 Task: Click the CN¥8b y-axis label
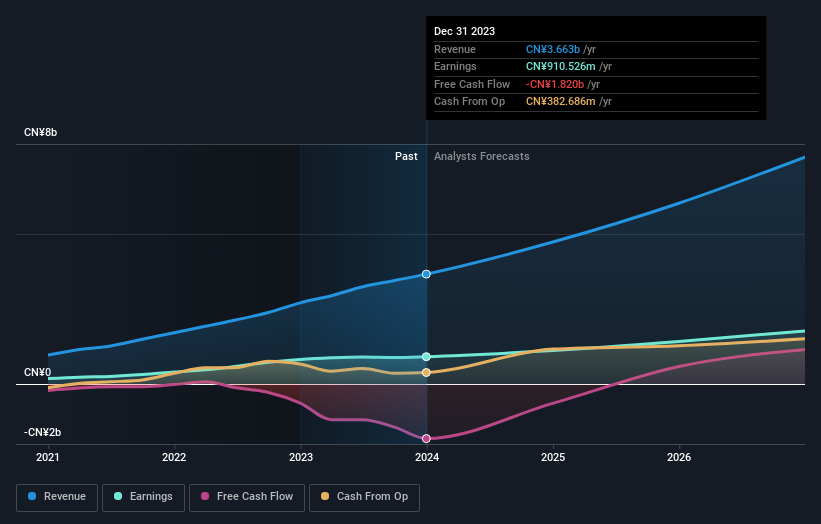40,132
